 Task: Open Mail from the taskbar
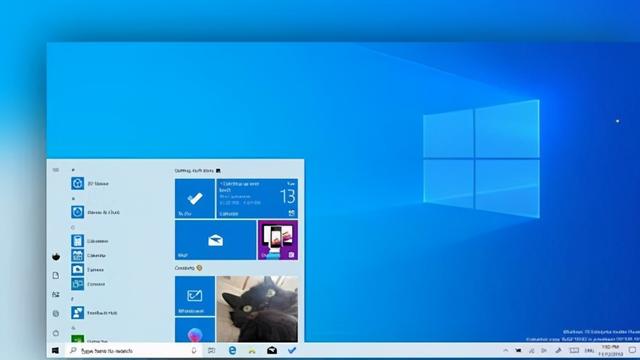coord(272,350)
